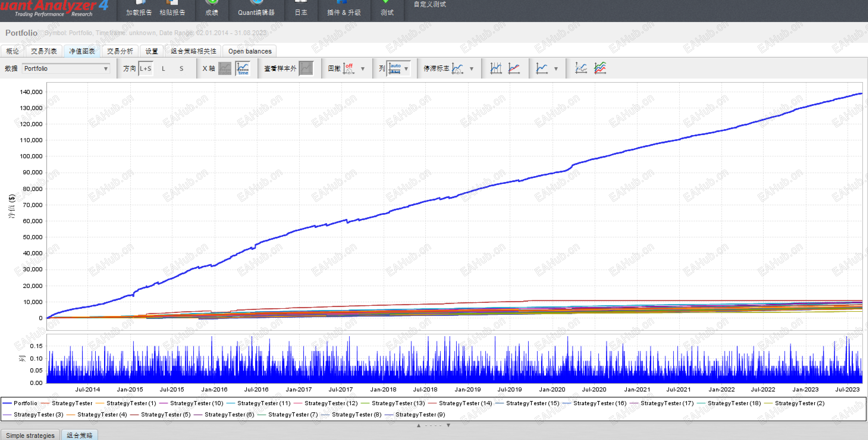Expand the 回撤 drawdown dropdown arrow
Image resolution: width=868 pixels, height=440 pixels.
coord(363,69)
